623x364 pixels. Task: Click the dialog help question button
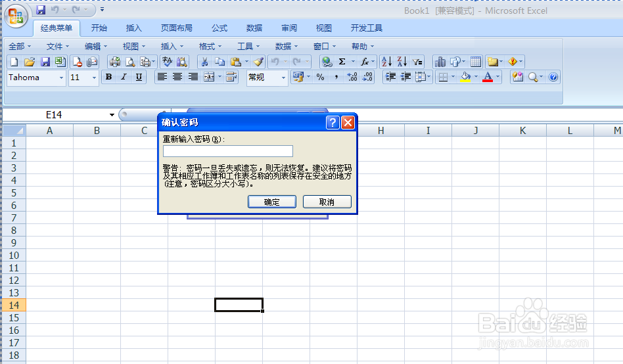tap(332, 122)
